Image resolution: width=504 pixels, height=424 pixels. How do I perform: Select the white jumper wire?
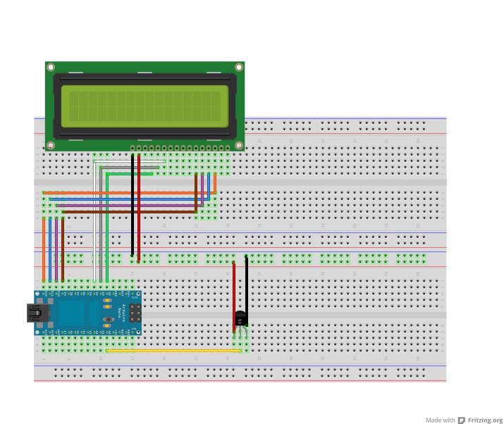pos(94,225)
